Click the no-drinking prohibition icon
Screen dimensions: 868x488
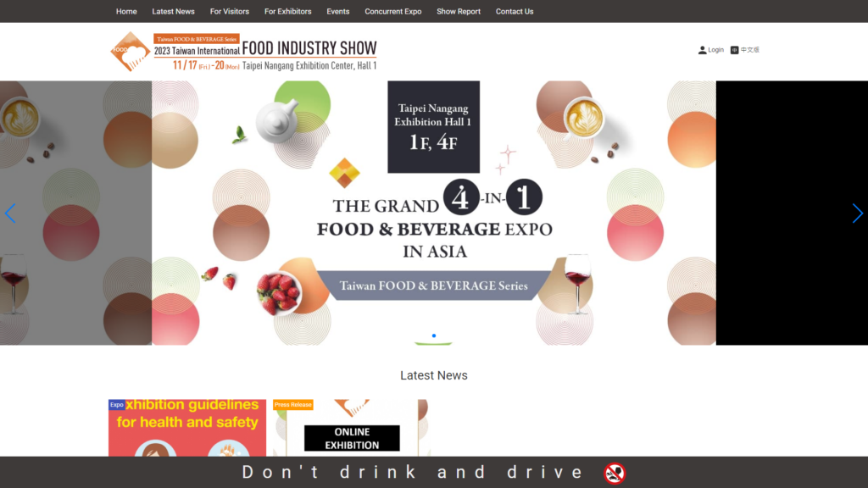(x=613, y=472)
